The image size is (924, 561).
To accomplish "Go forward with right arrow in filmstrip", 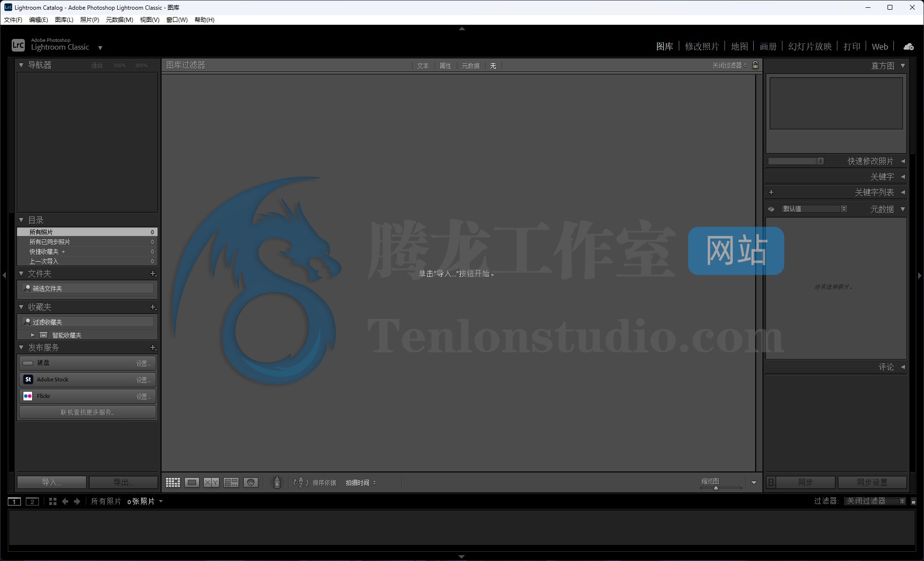I will (x=77, y=502).
